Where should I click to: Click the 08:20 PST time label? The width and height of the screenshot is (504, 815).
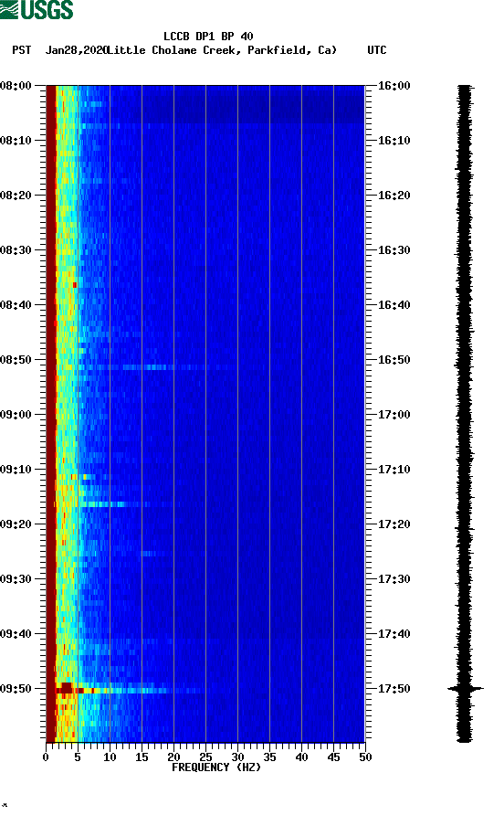(16, 196)
